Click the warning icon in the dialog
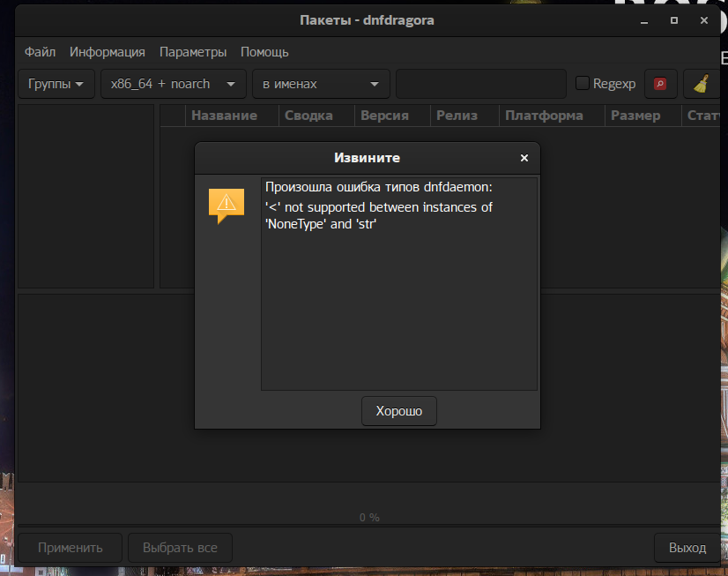 point(227,206)
